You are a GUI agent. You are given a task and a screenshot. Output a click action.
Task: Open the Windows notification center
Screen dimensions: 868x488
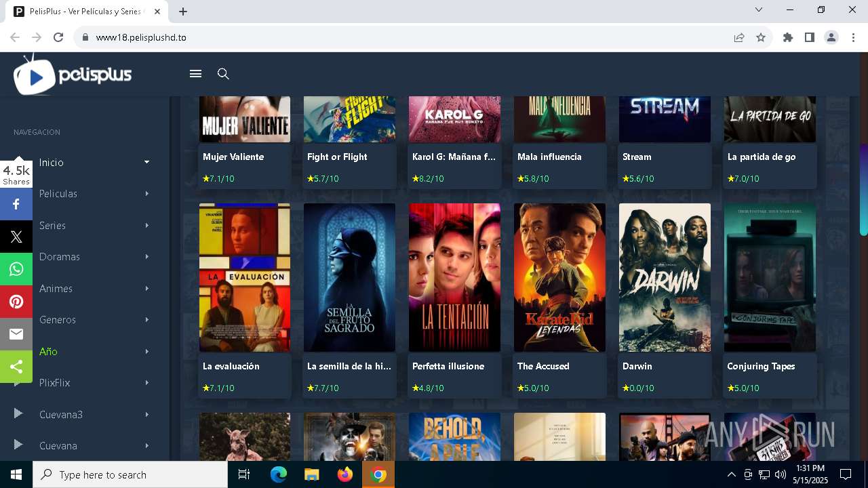click(x=846, y=474)
